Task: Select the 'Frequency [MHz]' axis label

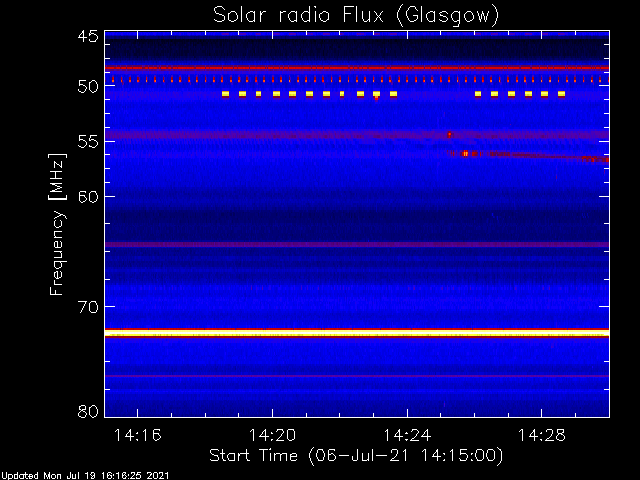Action: tap(57, 224)
